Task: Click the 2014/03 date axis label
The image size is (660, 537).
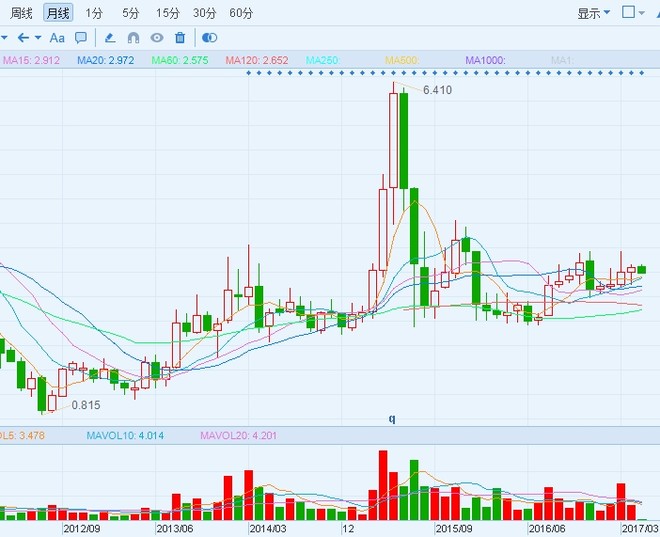Action: click(x=268, y=529)
